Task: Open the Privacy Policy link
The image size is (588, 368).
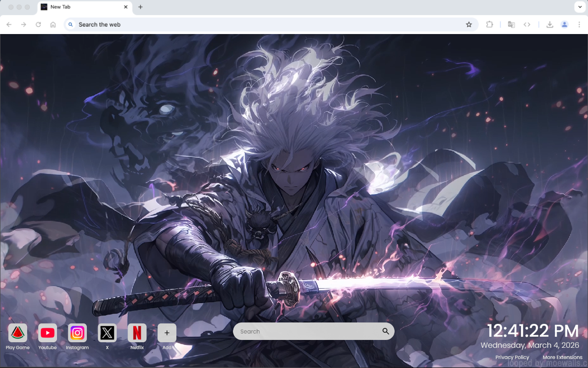Action: [x=512, y=357]
